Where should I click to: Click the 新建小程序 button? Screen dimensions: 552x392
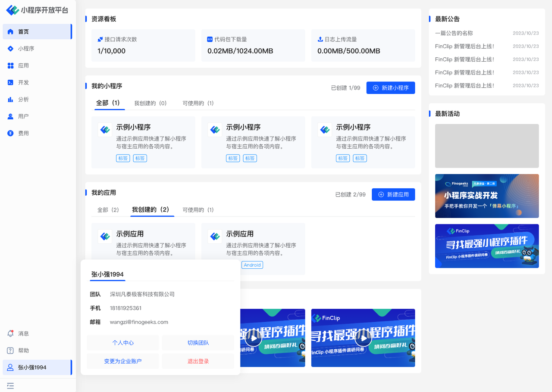pyautogui.click(x=390, y=88)
